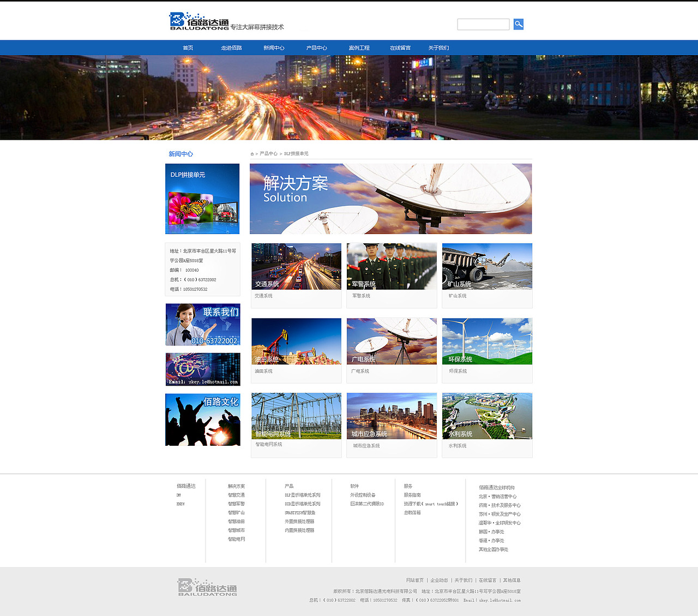This screenshot has width=698, height=616.
Task: Click the 外设控制设备 footer link
Action: 363,495
